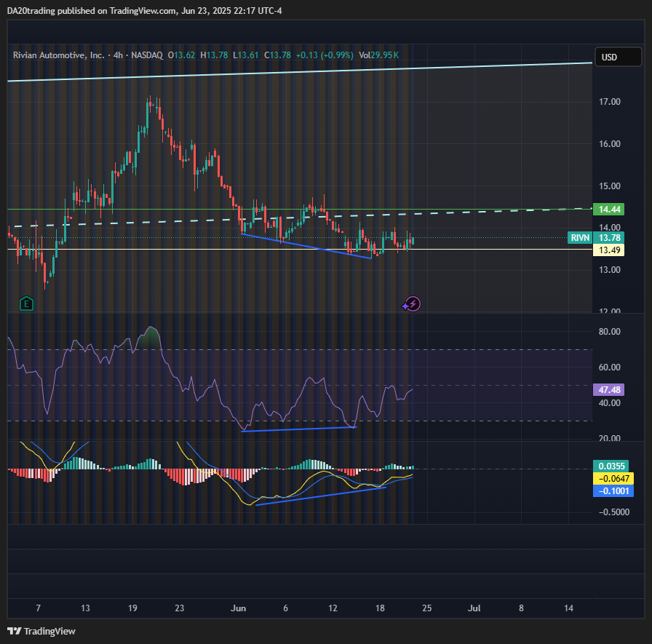Select the yellow horizontal line at 13.49
Image resolution: width=652 pixels, height=644 pixels.
pyautogui.click(x=299, y=250)
